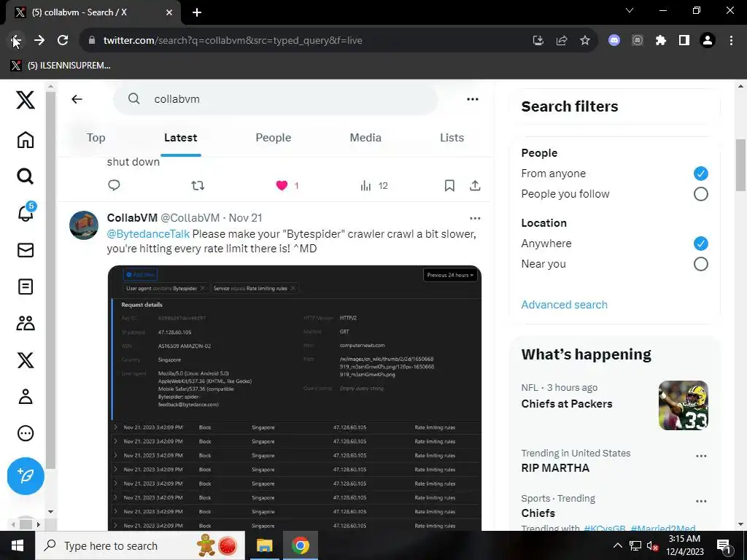The height and width of the screenshot is (560, 747).
Task: Switch to Media tab
Action: [x=365, y=138]
